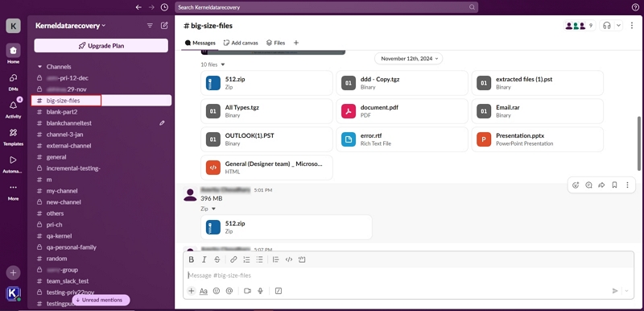This screenshot has width=644, height=311.
Task: Open slash shortcuts in the composer
Action: [x=279, y=291]
